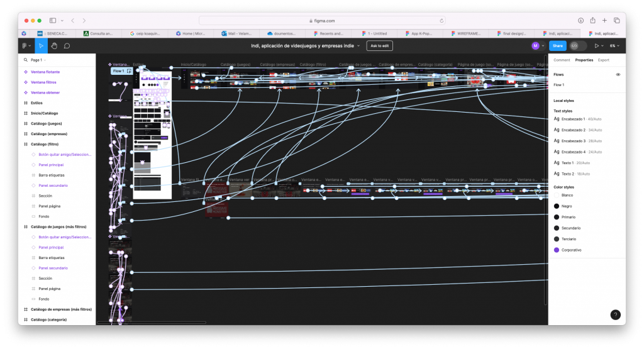The width and height of the screenshot is (644, 349).
Task: Click the Present play icon
Action: [x=596, y=46]
